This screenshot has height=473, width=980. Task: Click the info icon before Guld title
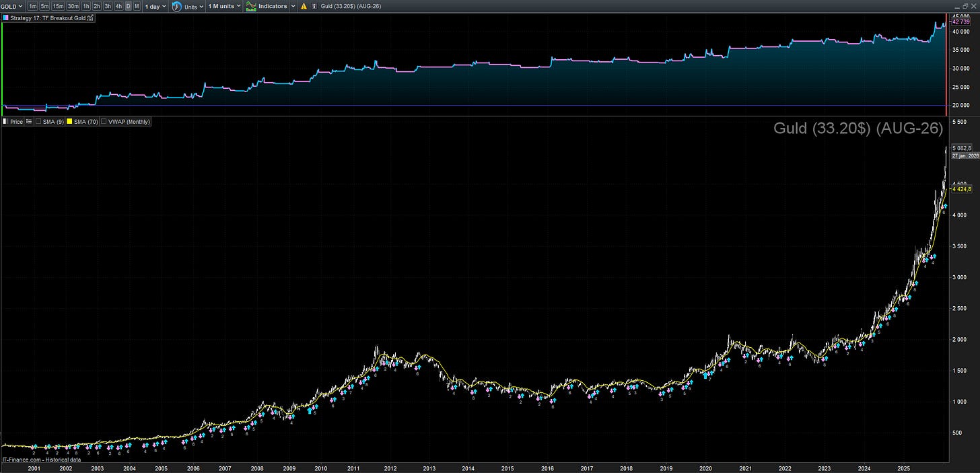point(314,6)
